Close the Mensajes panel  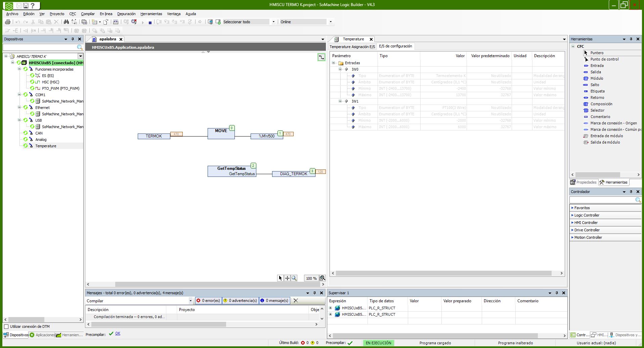coord(321,293)
